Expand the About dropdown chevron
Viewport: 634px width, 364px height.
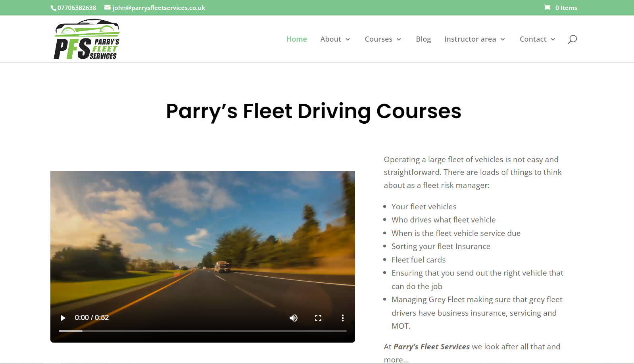[x=348, y=39]
